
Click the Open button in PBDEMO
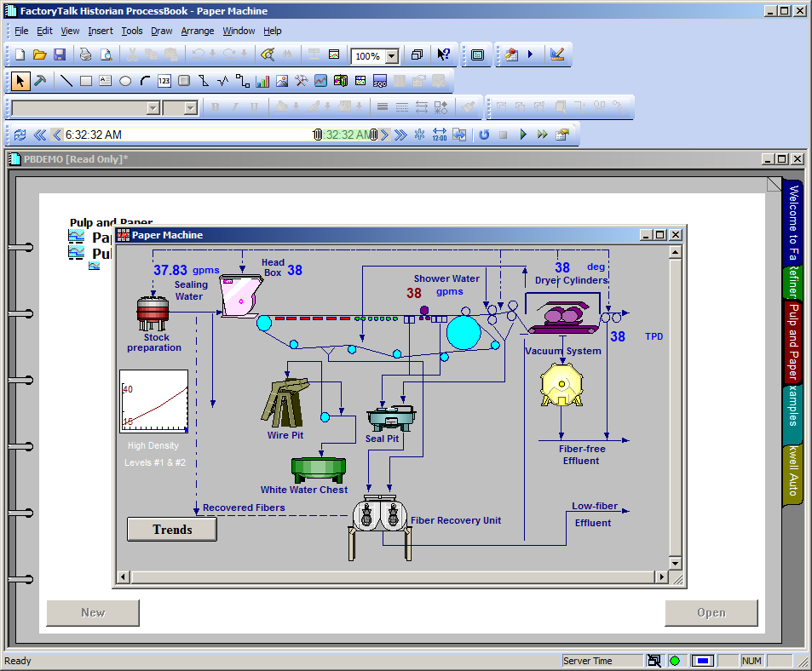(711, 612)
